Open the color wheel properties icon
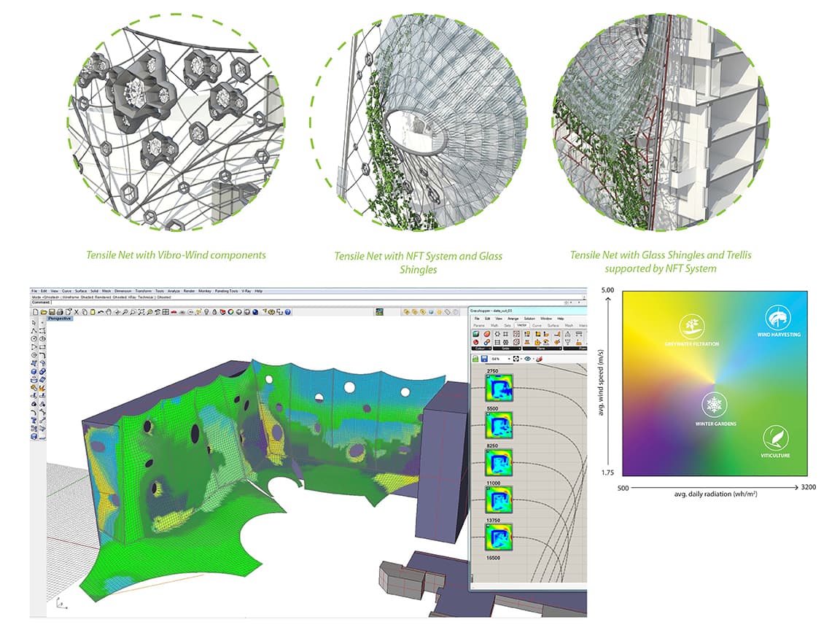Image resolution: width=840 pixels, height=630 pixels. [x=231, y=312]
